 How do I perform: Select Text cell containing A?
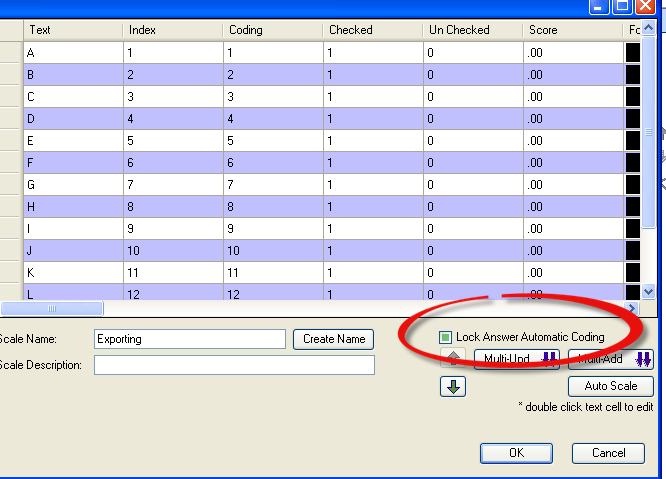point(73,53)
